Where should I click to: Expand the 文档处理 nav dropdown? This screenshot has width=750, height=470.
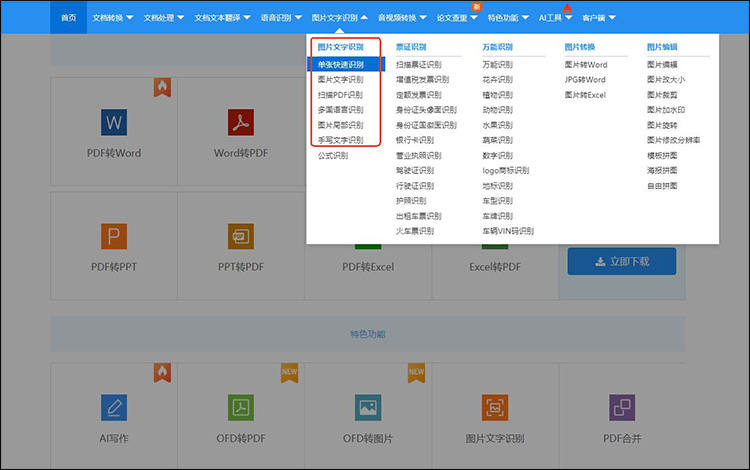point(164,18)
